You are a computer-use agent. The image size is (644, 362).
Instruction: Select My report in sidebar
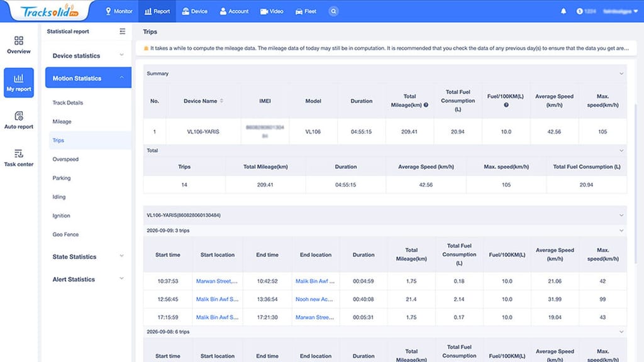coord(18,82)
